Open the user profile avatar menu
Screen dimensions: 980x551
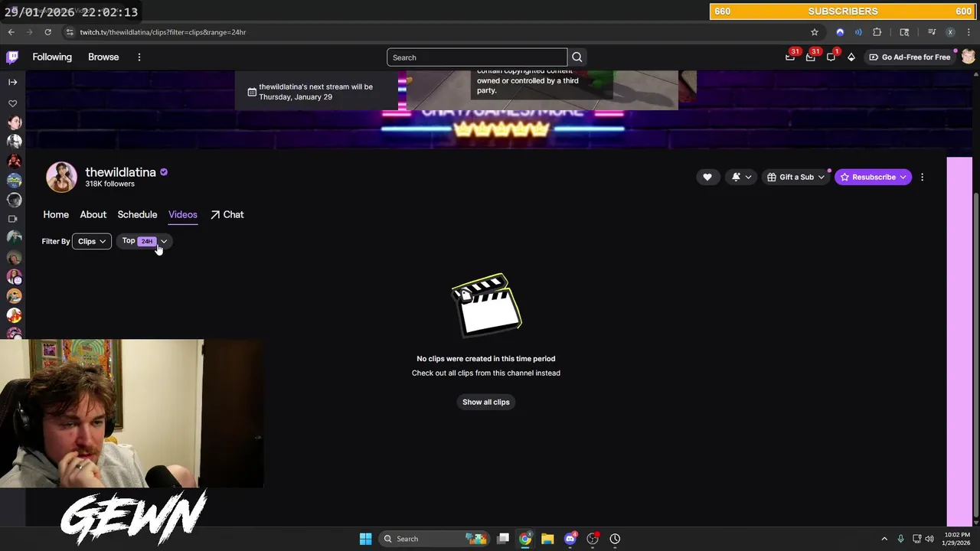pos(968,57)
